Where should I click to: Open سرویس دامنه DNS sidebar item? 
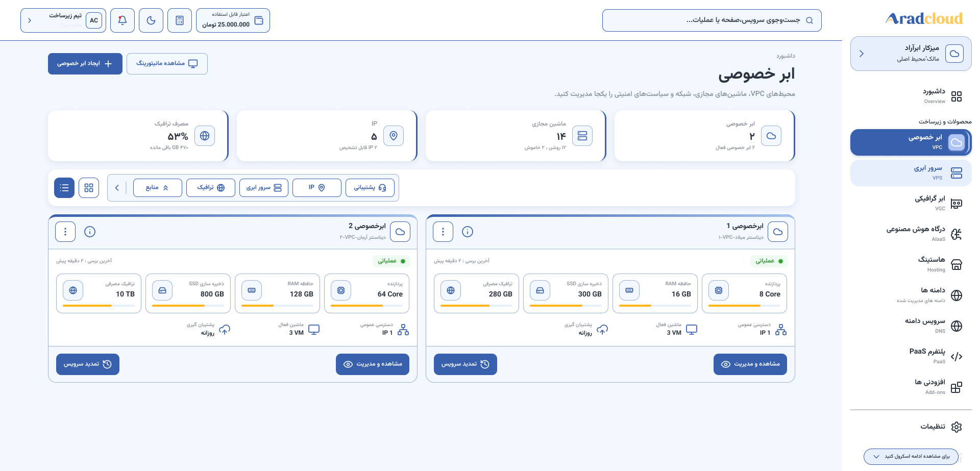click(911, 326)
